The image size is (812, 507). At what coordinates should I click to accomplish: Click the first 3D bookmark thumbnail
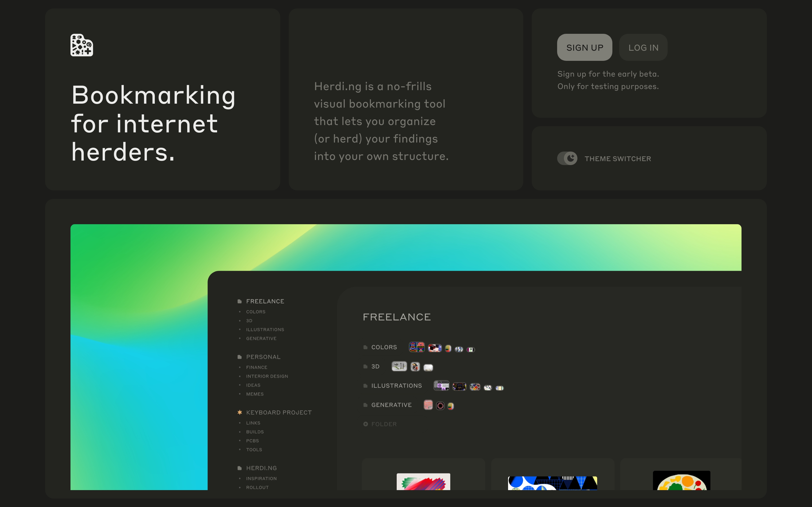point(399,366)
